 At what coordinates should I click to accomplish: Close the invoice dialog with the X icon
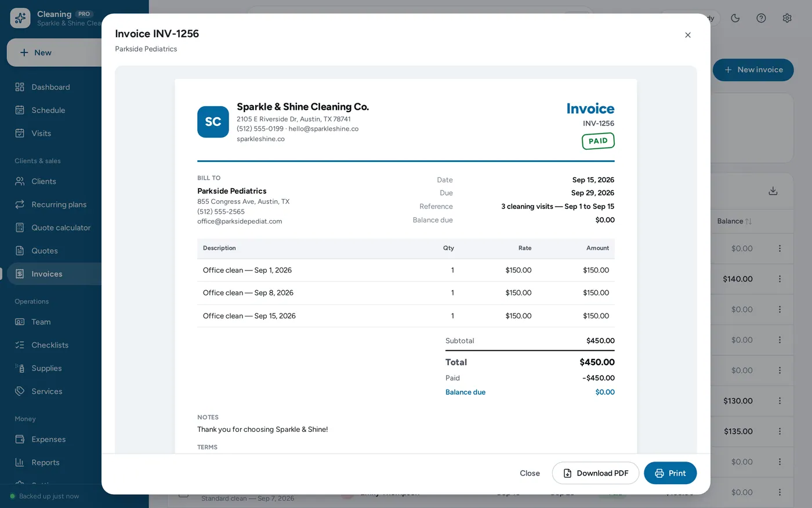click(x=688, y=35)
